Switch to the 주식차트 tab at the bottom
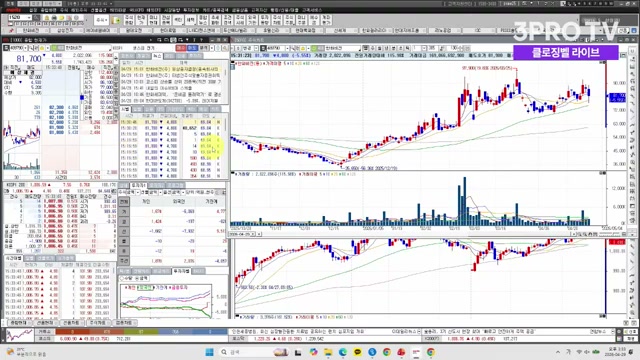Image resolution: width=640 pixels, height=360 pixels. click(x=97, y=323)
